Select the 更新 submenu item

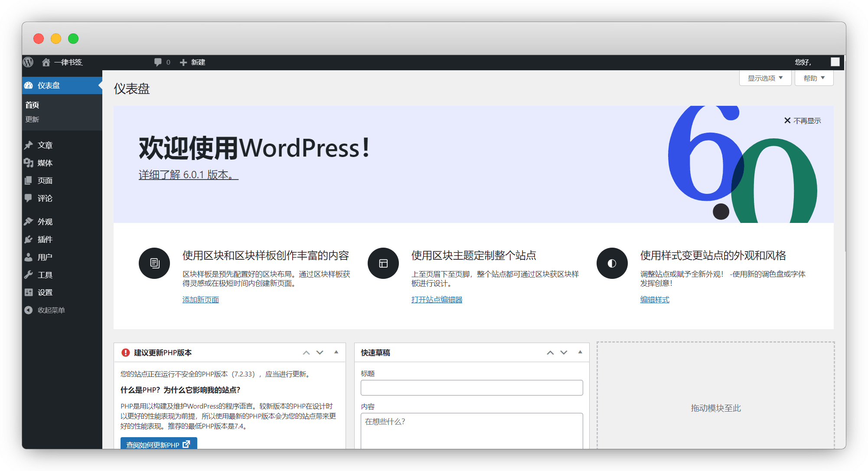[x=32, y=119]
